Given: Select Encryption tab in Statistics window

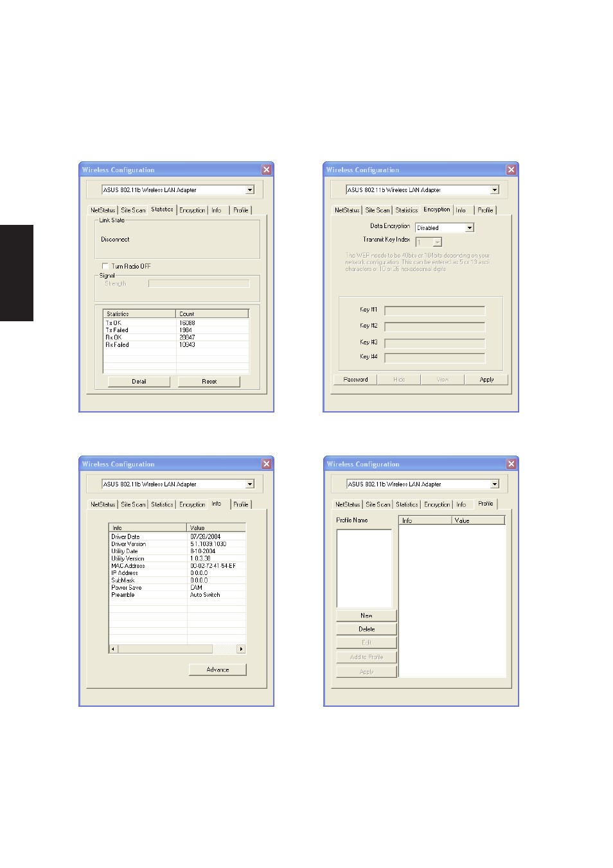Looking at the screenshot, I should click(x=192, y=210).
